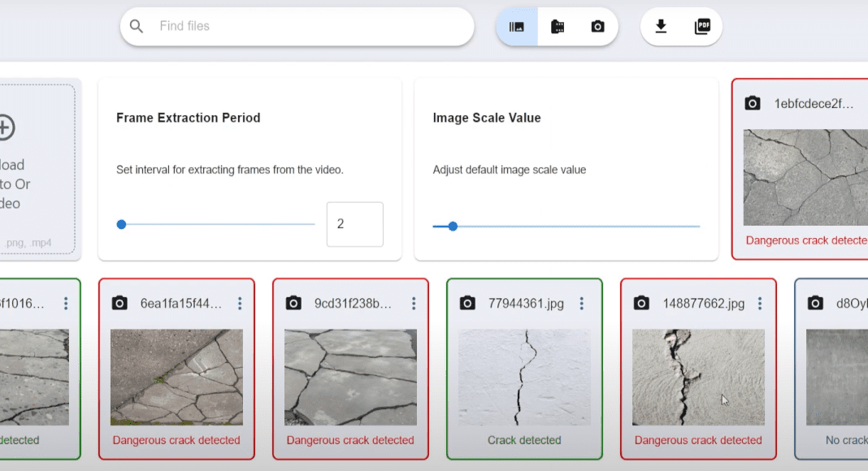Click the Frame Extraction Period slider handle
868x471 pixels.
tap(121, 225)
